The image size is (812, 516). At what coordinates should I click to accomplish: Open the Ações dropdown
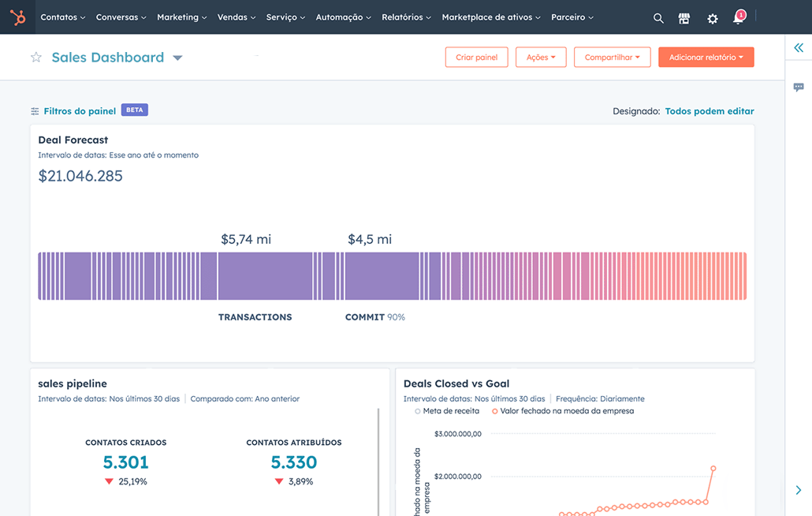pyautogui.click(x=541, y=58)
